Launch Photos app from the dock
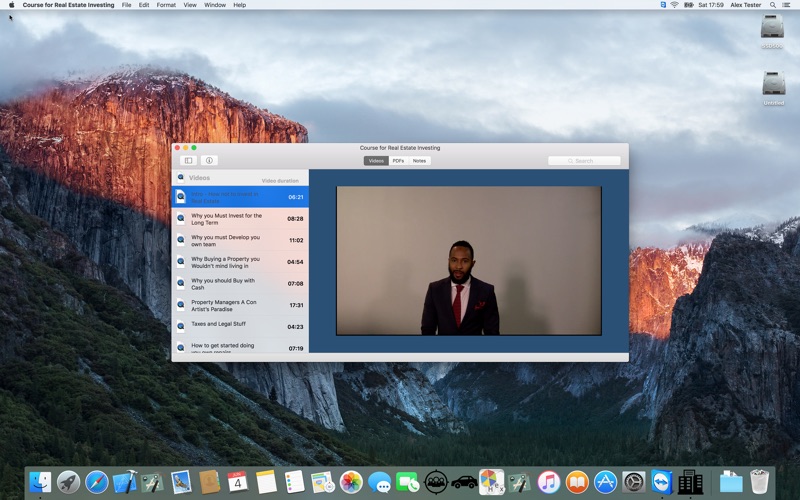The image size is (800, 500). point(351,482)
